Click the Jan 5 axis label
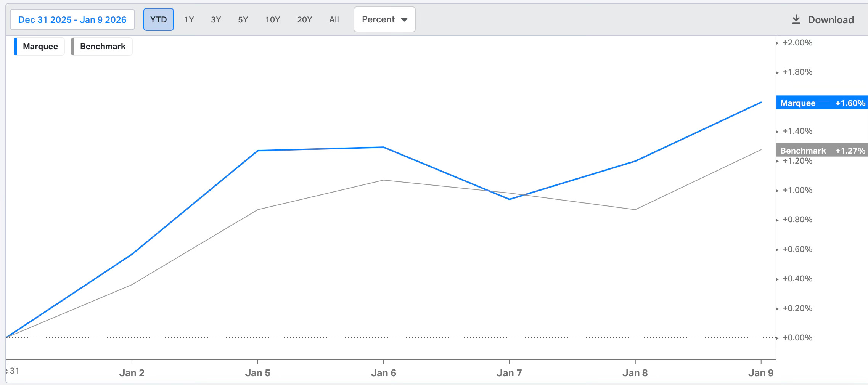Viewport: 868px width, 385px height. (257, 373)
